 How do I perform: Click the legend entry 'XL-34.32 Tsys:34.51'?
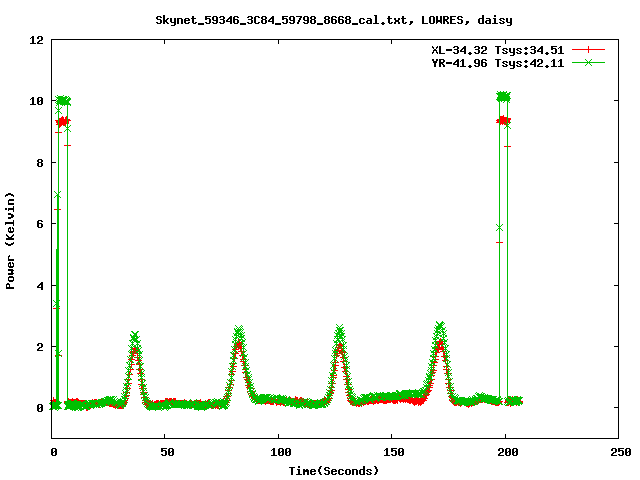498,50
